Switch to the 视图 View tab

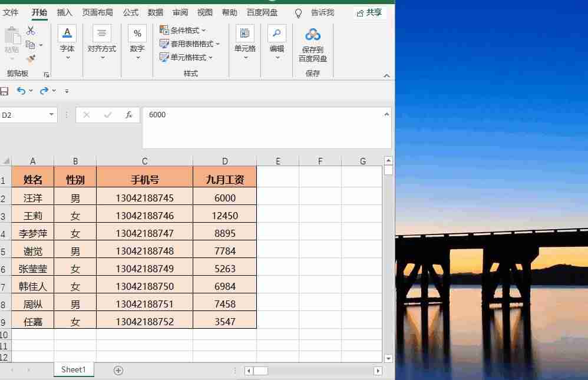pyautogui.click(x=205, y=13)
